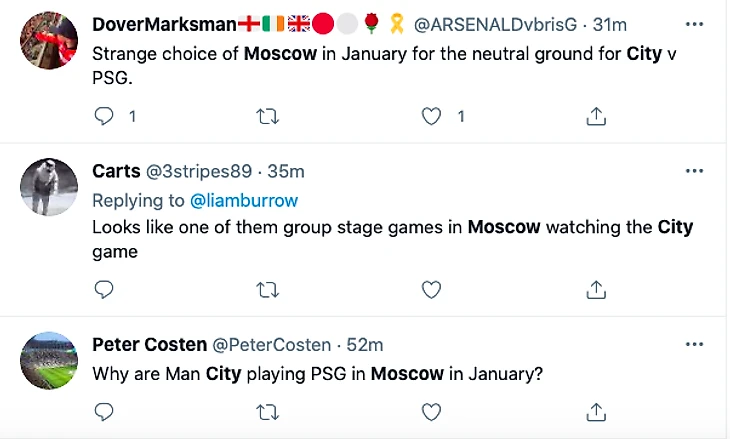Share Peter Costen's tweet
Viewport: 730px width, 439px height.
(595, 412)
